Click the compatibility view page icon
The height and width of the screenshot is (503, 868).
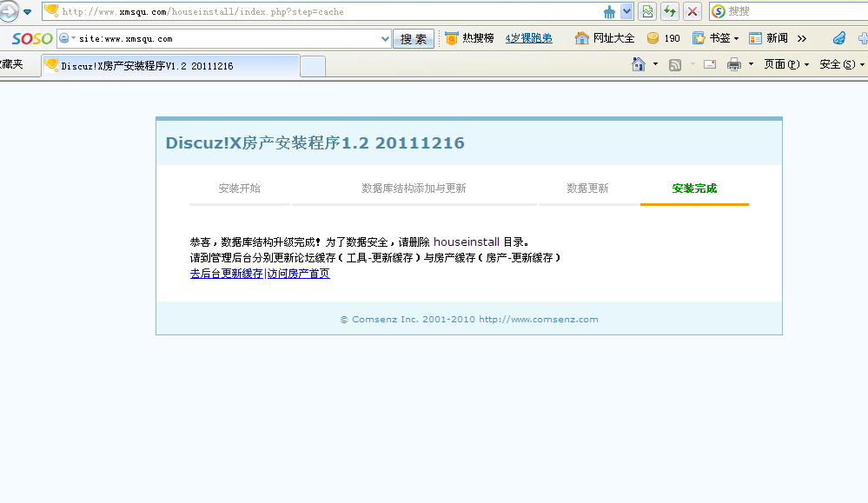click(x=647, y=11)
